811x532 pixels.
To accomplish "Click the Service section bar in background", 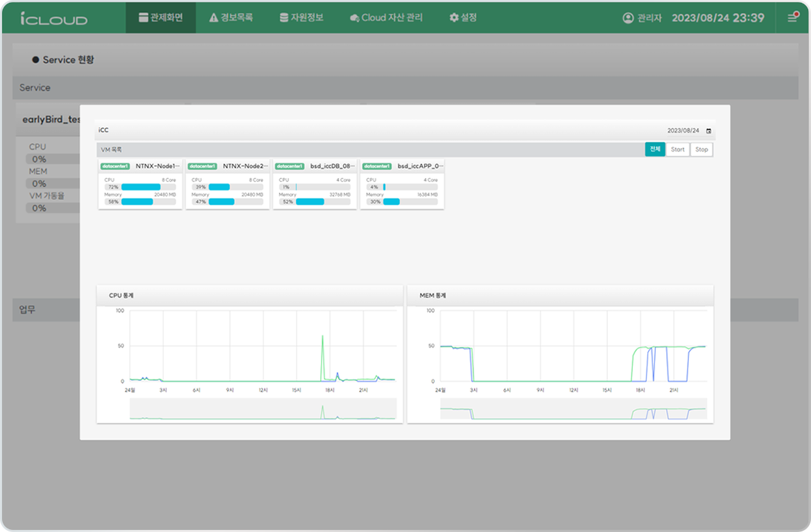I will point(405,88).
